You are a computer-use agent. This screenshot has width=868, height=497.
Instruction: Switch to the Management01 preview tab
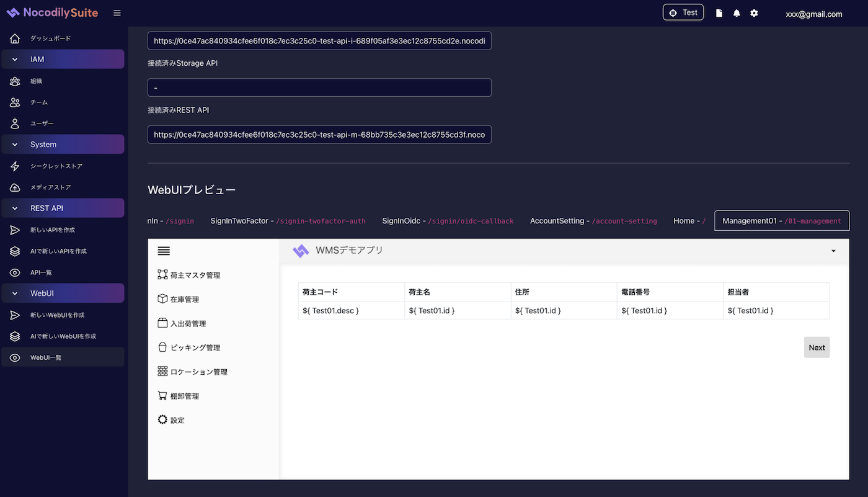tap(781, 221)
